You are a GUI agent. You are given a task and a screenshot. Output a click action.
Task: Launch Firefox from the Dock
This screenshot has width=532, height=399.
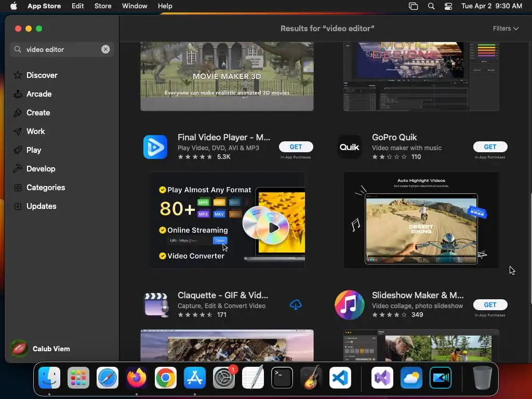(x=137, y=378)
